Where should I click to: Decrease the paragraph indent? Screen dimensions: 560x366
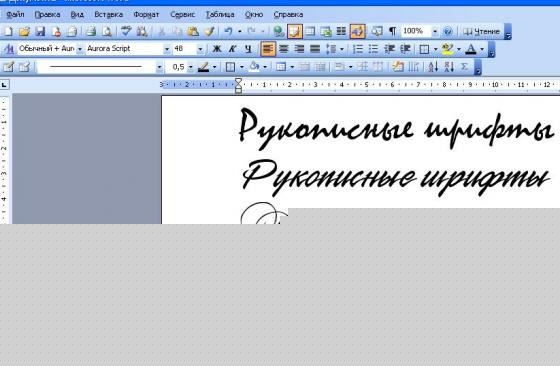389,49
